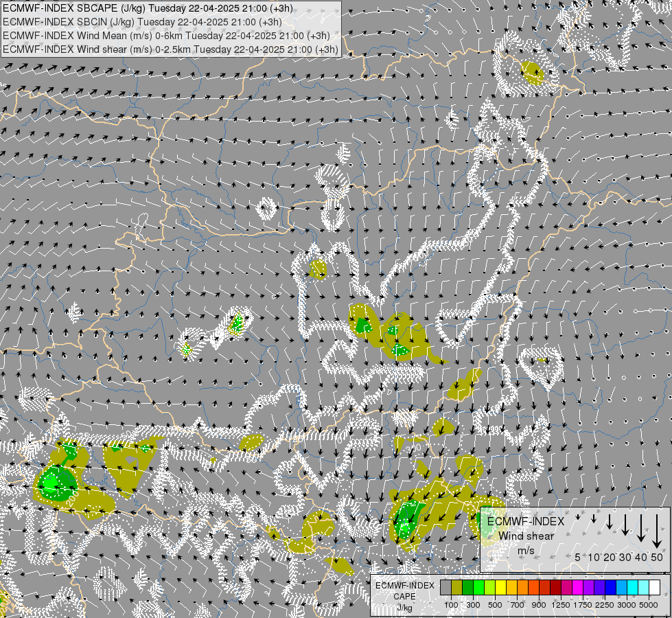672x618 pixels.
Task: Pick the crimson-pink swatch right of the 1250 tick
Action: click(566, 587)
